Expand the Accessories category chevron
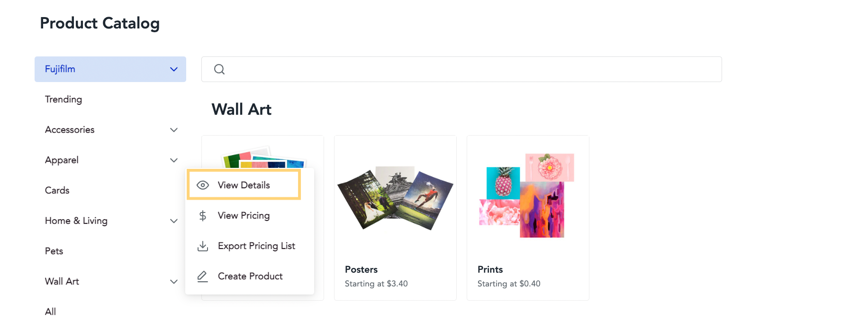 tap(174, 130)
